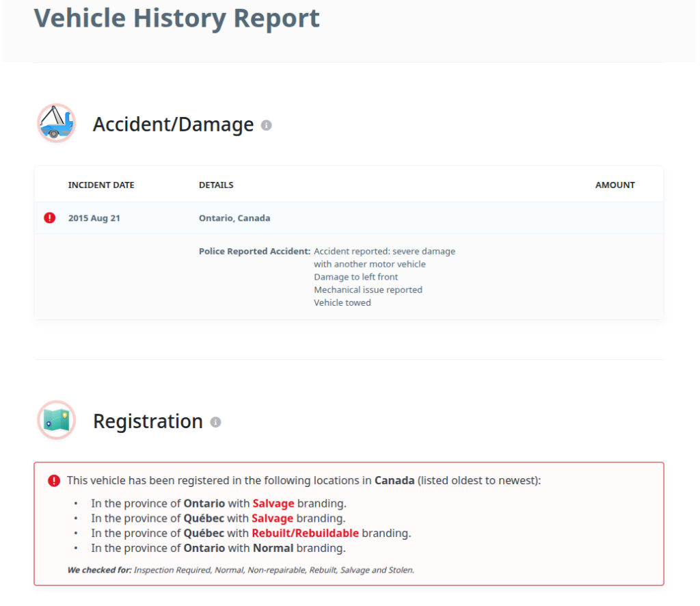Click info icon beside Accident/Damage heading
The height and width of the screenshot is (606, 700).
pyautogui.click(x=267, y=125)
